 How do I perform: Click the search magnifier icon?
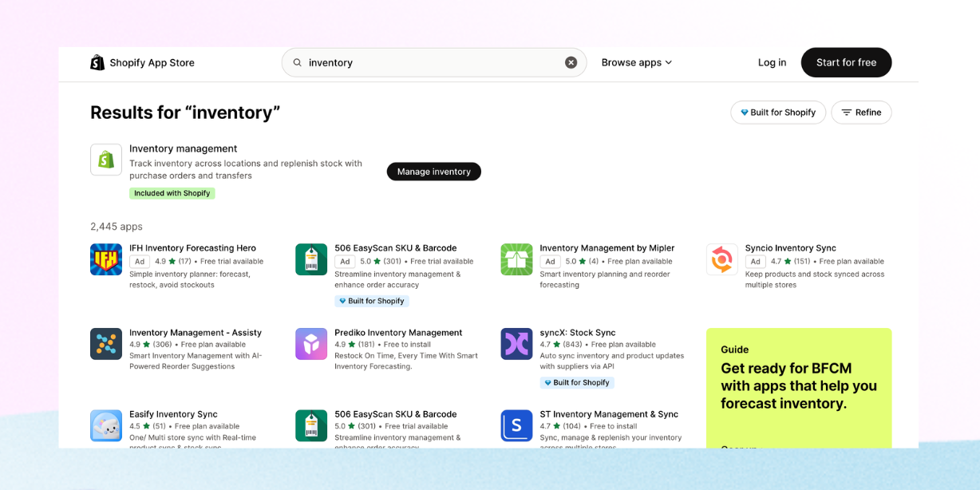[x=298, y=62]
